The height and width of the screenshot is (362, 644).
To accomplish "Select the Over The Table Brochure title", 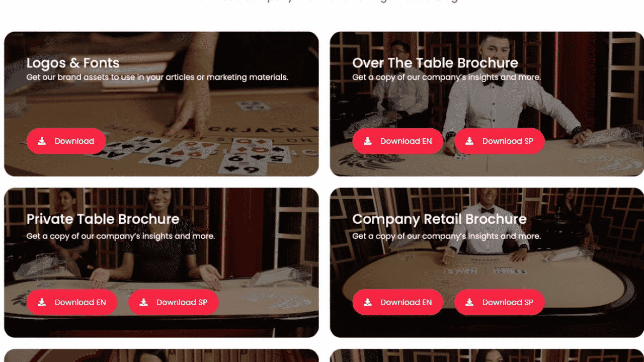I will [435, 63].
